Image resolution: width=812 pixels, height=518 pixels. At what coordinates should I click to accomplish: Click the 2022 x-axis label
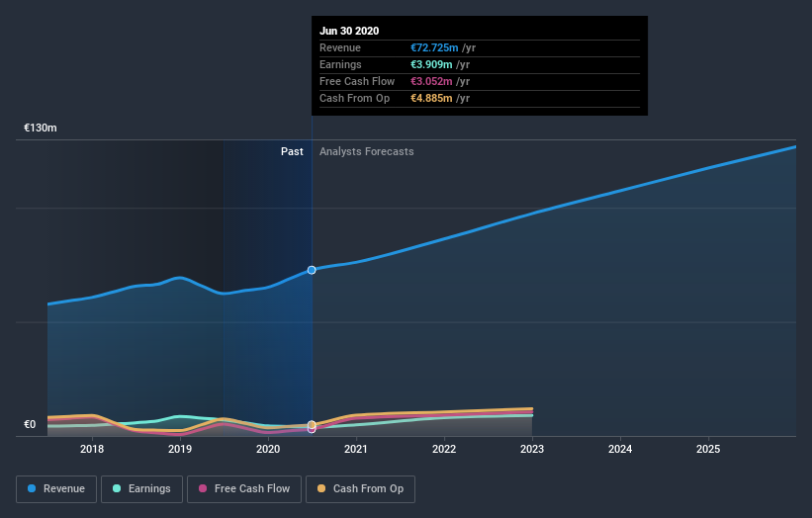pos(444,449)
